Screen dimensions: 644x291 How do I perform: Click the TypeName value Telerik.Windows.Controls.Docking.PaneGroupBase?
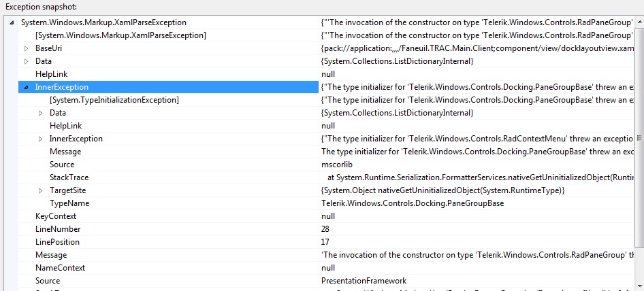pyautogui.click(x=413, y=203)
